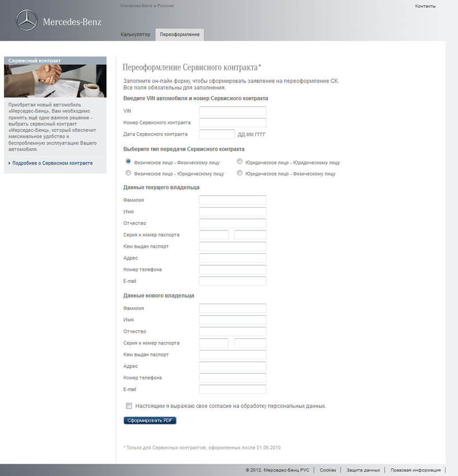This screenshot has width=458, height=476.
Task: Click the Mercedes-Benz star logo
Action: (x=27, y=20)
